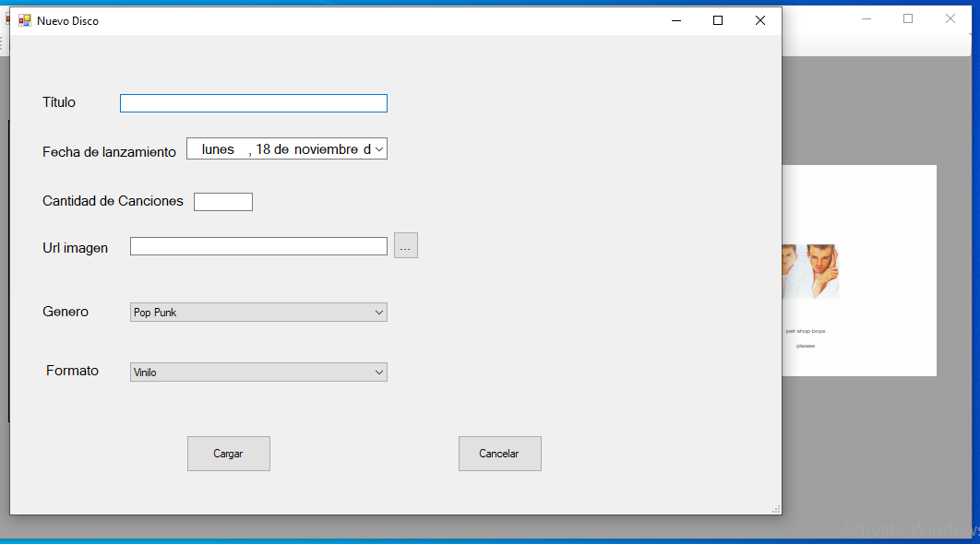Click the Cantidad de Canciones input box
Viewport: 980px width, 544px height.
click(222, 201)
